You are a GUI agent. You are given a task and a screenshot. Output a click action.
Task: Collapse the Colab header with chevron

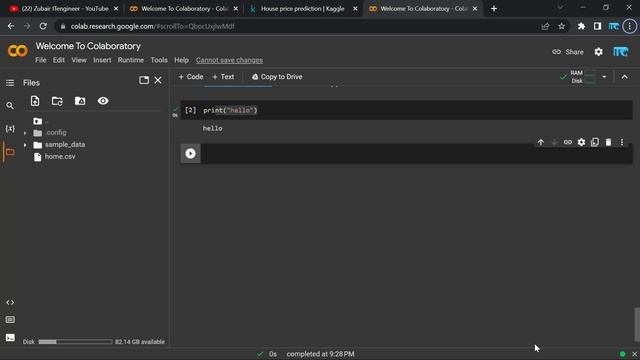pos(624,77)
